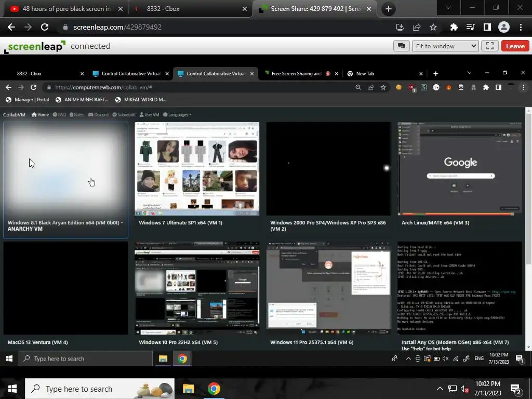Image resolution: width=532 pixels, height=399 pixels.
Task: Open the Manager | Portal bookmark
Action: 28,99
